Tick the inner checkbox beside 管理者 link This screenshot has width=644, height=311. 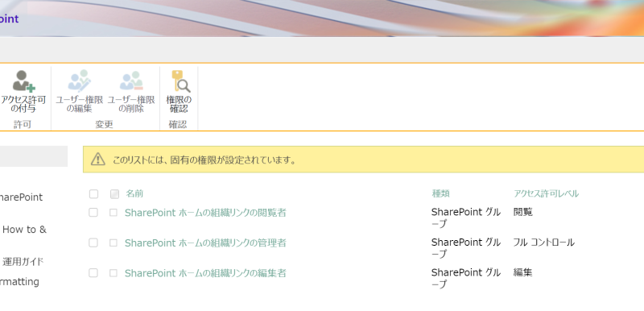point(114,243)
